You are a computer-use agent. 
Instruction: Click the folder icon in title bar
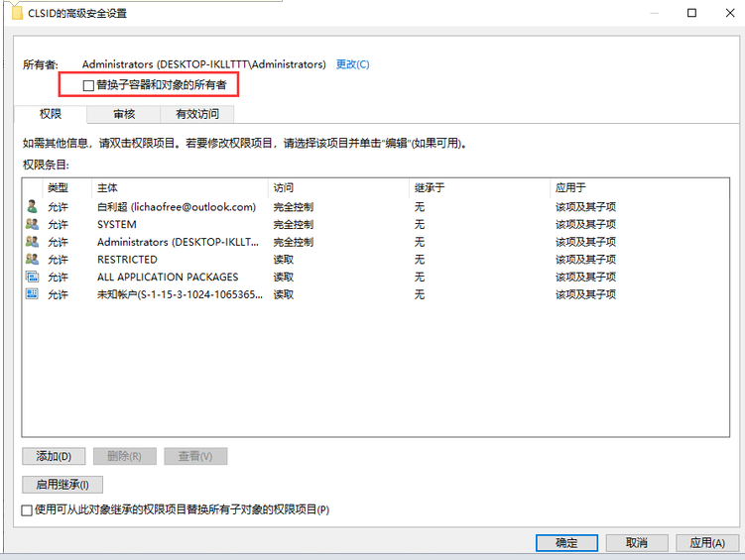click(16, 13)
